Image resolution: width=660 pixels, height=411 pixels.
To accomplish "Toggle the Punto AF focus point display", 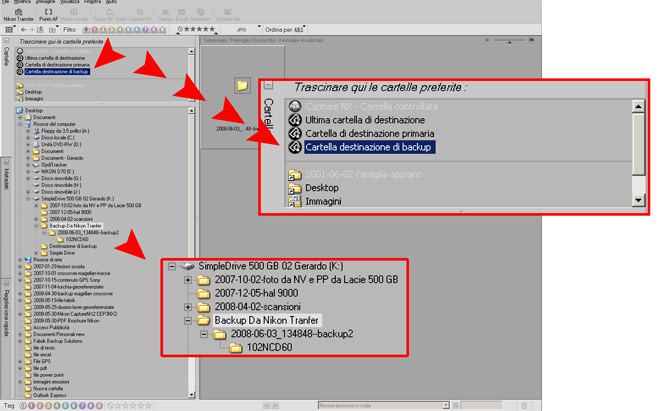I will pos(48,15).
